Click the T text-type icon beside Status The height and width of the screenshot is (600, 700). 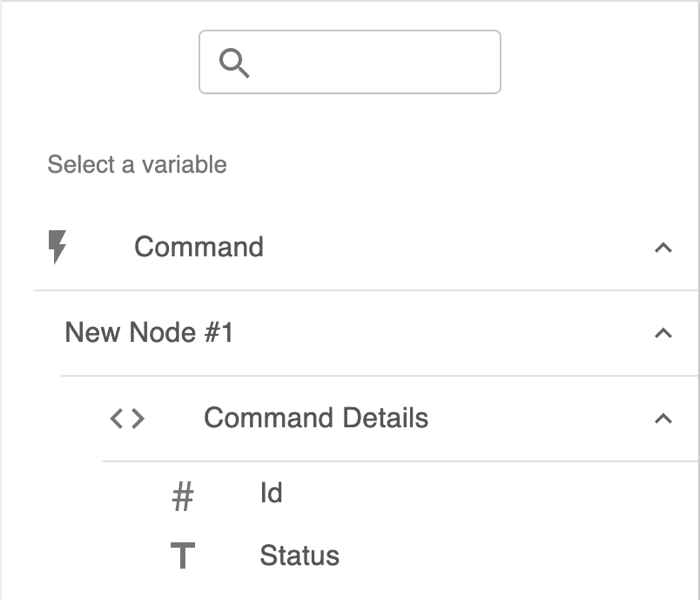pyautogui.click(x=182, y=557)
